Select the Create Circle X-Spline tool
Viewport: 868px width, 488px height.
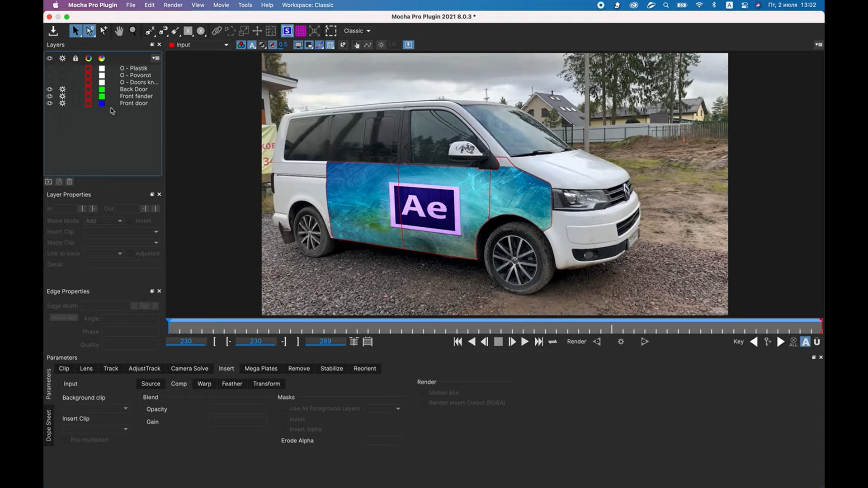click(201, 31)
